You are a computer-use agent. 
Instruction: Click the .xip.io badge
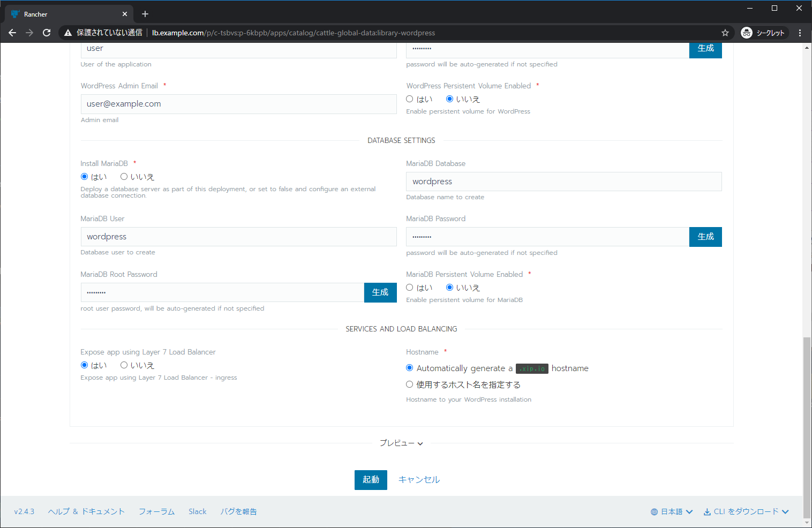[x=532, y=368]
